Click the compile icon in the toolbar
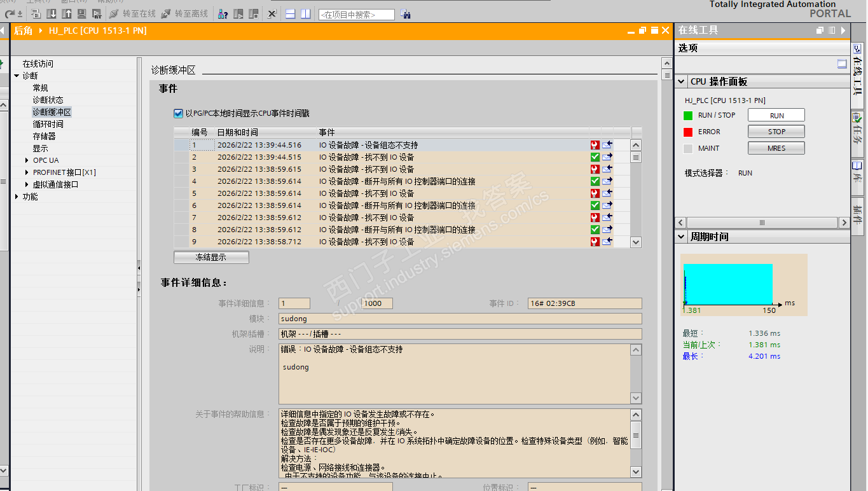This screenshot has height=491, width=868. 36,13
